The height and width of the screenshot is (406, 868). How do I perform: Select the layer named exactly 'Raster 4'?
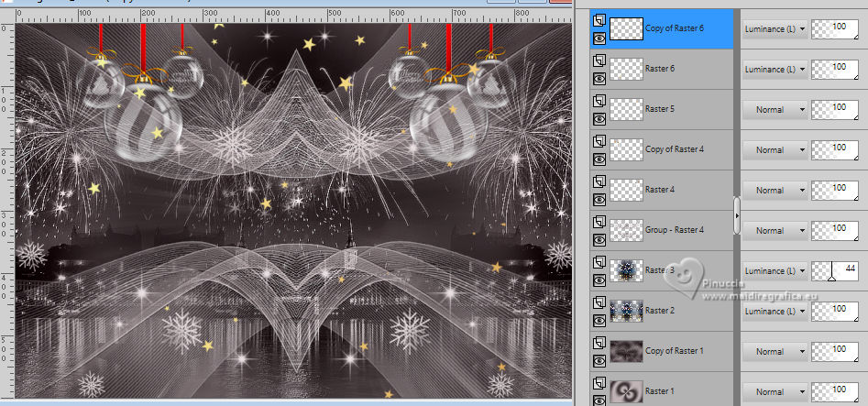coord(660,190)
